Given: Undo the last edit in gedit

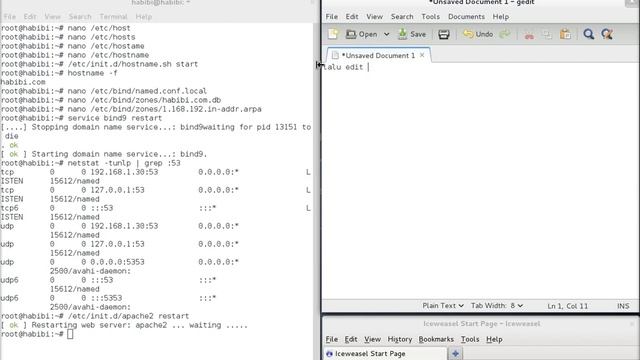Looking at the screenshot, I should coord(478,34).
